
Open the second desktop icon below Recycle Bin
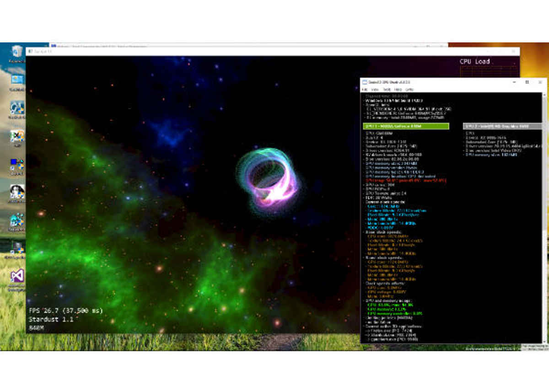[x=17, y=108]
